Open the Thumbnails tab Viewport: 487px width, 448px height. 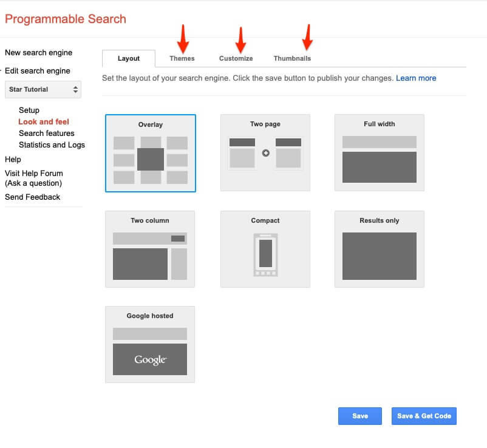pos(292,58)
